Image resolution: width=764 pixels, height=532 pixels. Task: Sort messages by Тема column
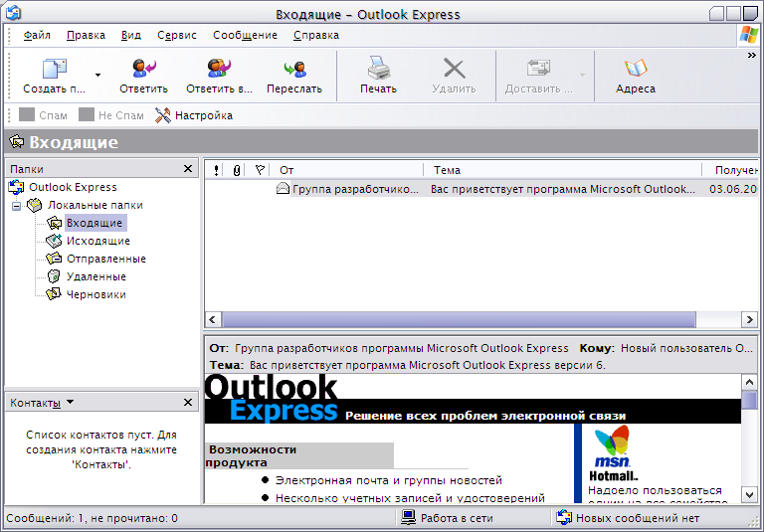[562, 170]
